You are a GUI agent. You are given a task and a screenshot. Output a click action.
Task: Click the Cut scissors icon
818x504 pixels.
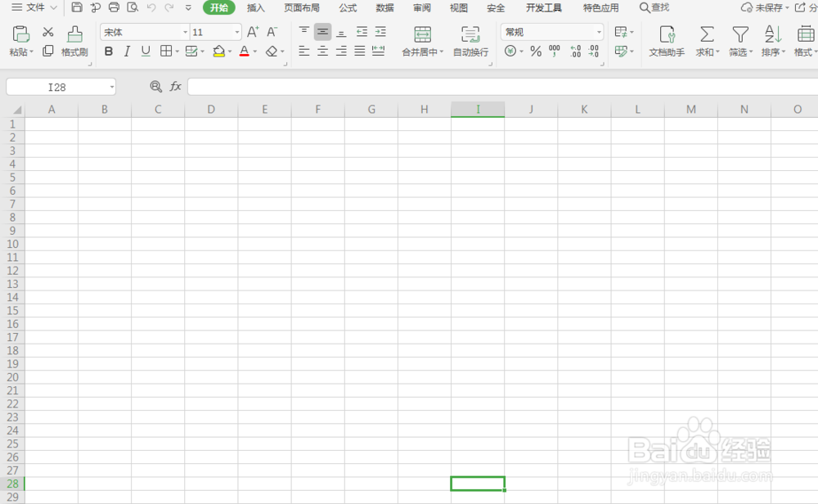48,33
